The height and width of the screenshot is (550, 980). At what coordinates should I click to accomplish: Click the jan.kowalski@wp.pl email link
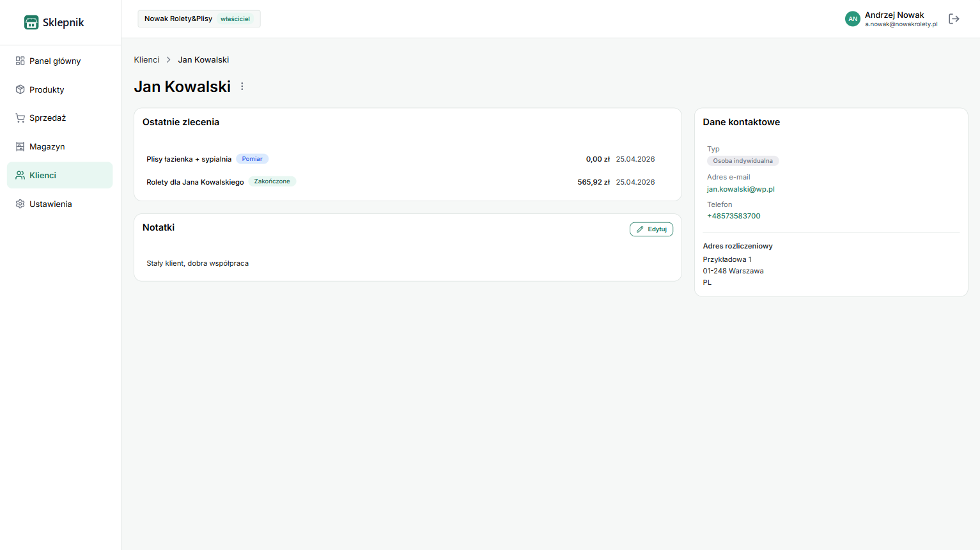click(740, 189)
